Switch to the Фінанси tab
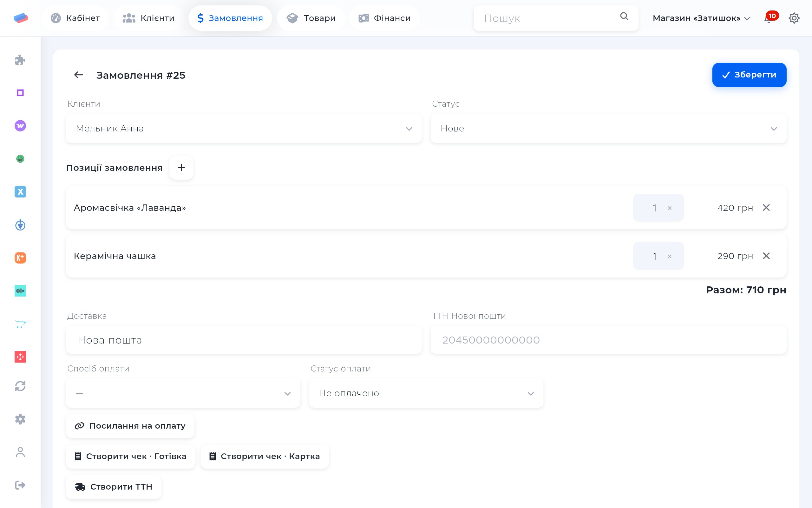The image size is (812, 508). click(384, 18)
